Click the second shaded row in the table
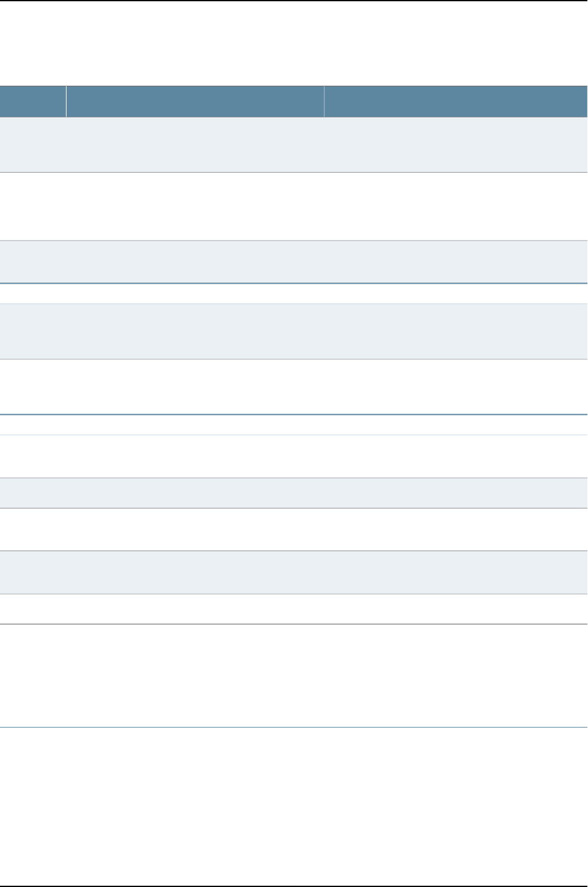 click(294, 262)
